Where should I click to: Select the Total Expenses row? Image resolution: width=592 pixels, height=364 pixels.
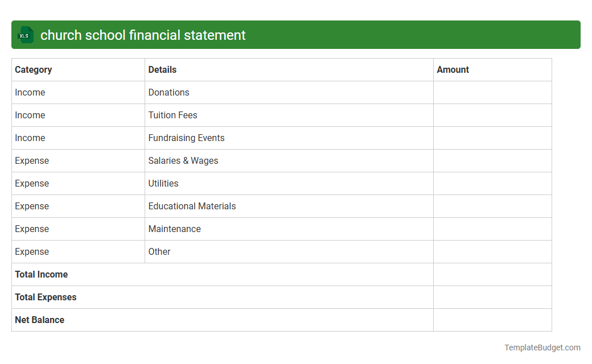[46, 297]
